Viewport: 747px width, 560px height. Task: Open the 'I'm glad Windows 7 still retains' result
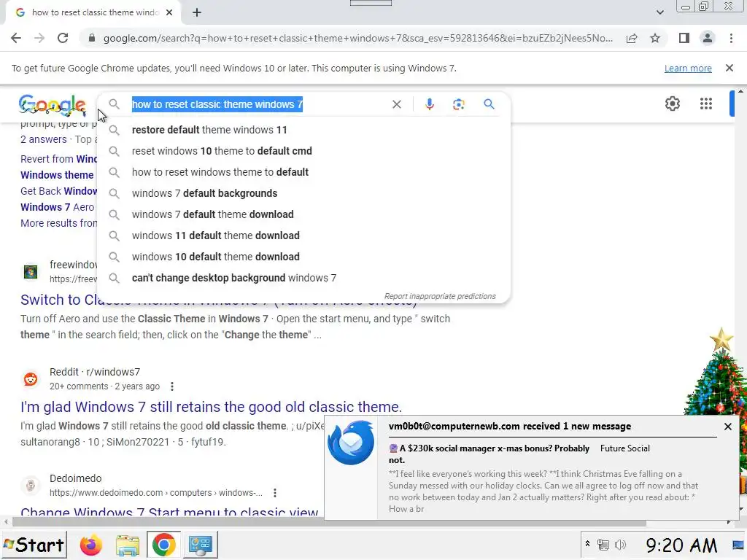pos(211,407)
